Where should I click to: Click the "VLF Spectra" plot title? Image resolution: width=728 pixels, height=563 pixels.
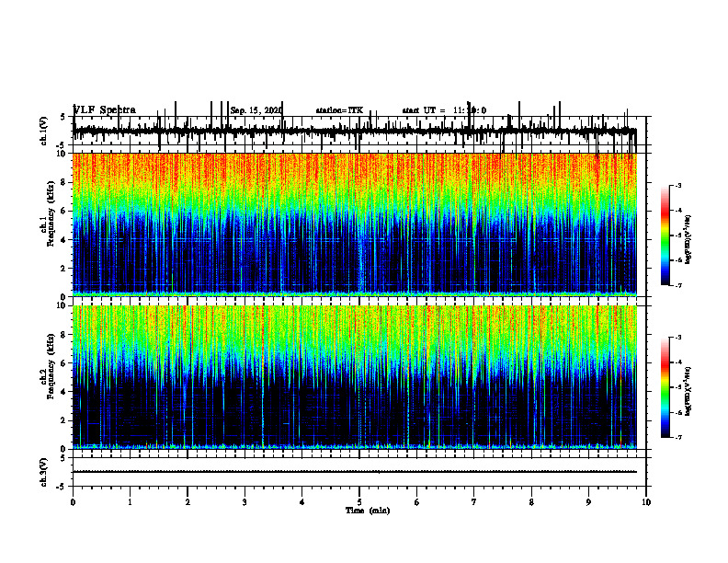coord(105,110)
